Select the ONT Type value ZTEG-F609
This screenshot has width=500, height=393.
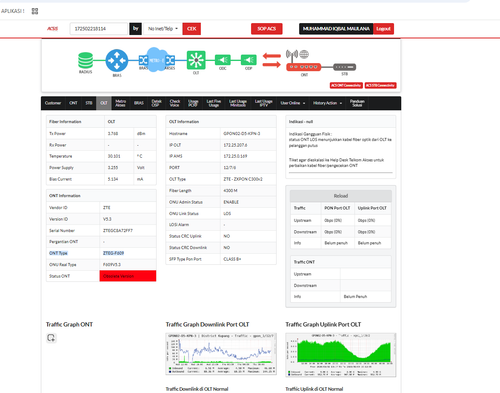pyautogui.click(x=113, y=253)
